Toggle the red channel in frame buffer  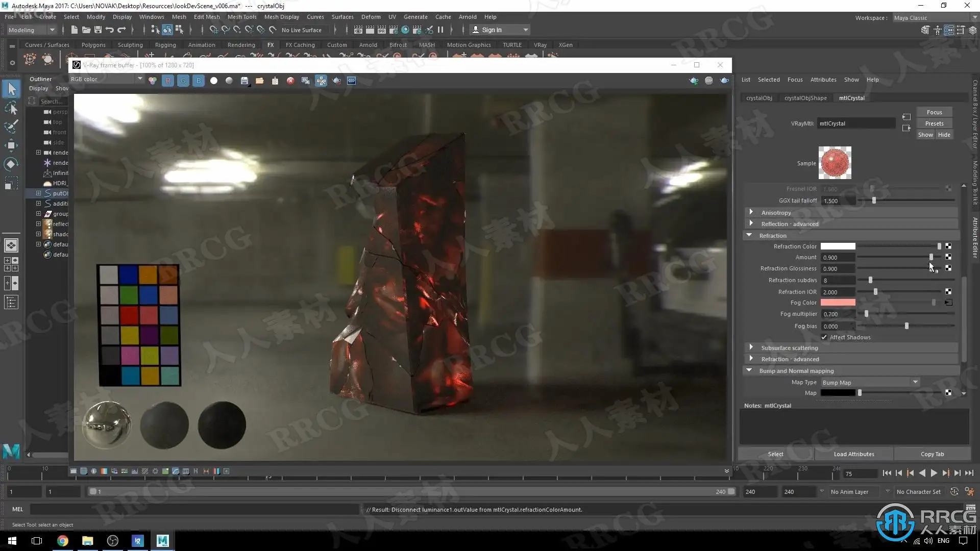pos(168,81)
